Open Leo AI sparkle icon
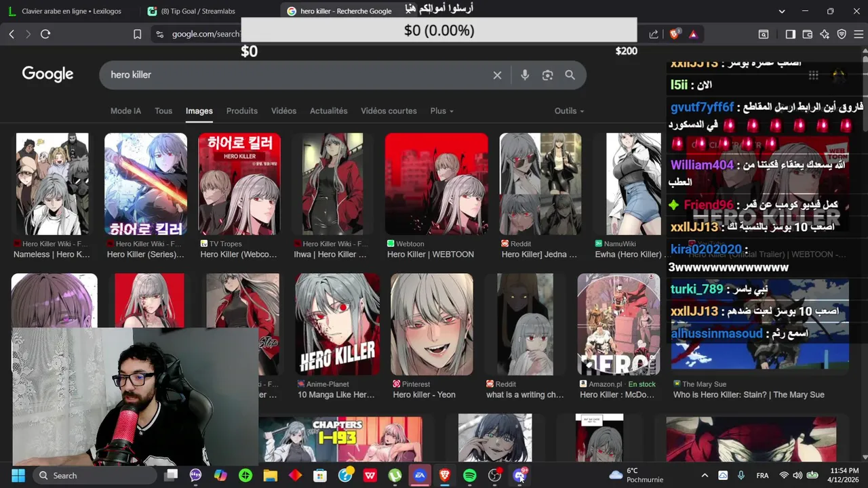The height and width of the screenshot is (488, 868). tap(825, 34)
